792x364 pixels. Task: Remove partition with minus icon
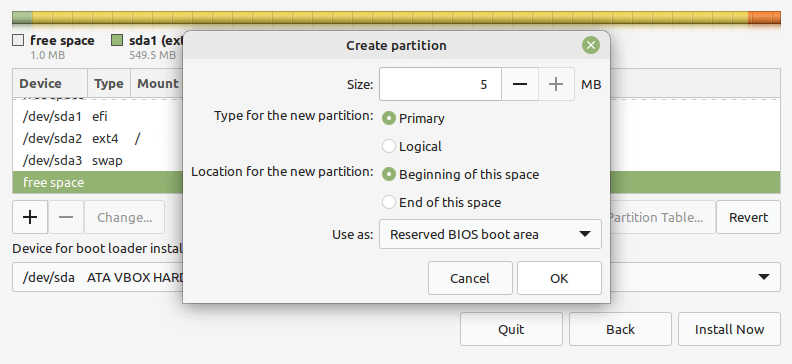click(66, 217)
